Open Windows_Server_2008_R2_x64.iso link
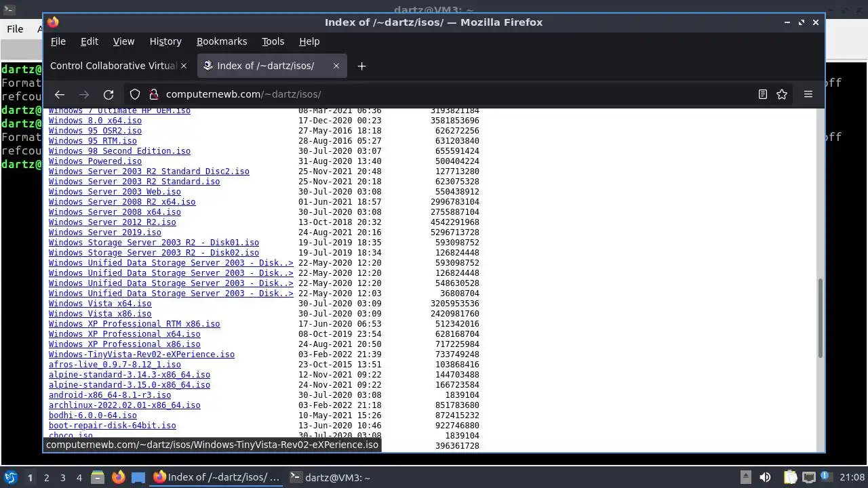Viewport: 868px width, 488px height. tap(122, 202)
